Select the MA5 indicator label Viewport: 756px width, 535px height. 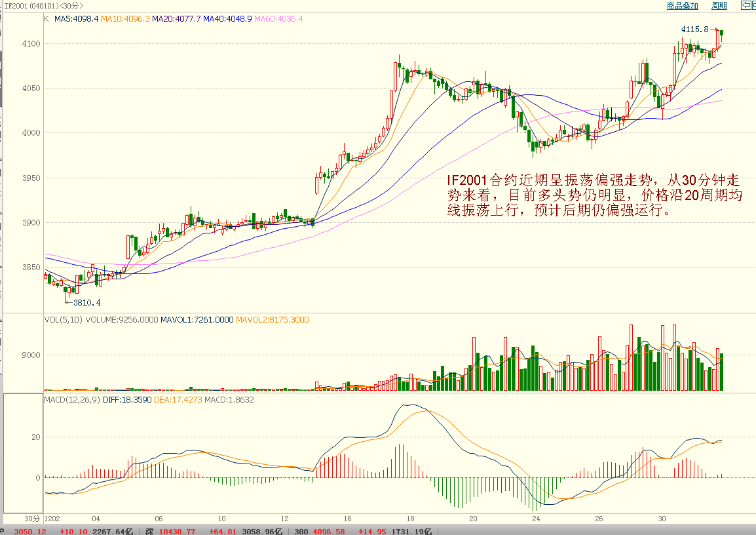click(76, 19)
